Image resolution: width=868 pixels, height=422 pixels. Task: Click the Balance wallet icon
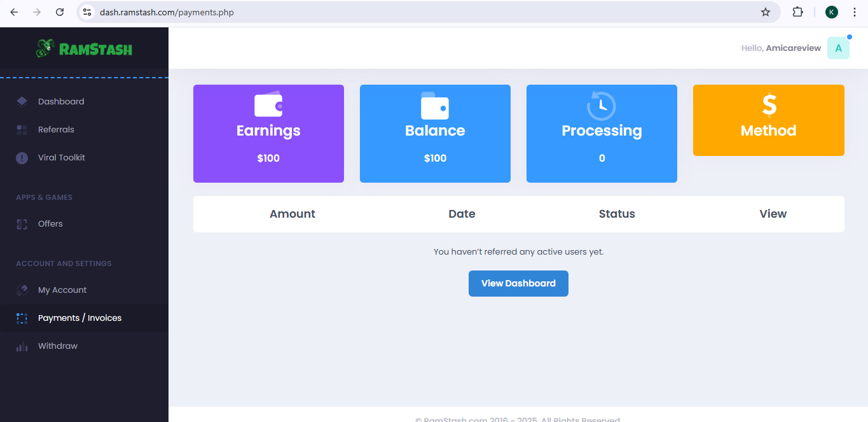pyautogui.click(x=435, y=106)
